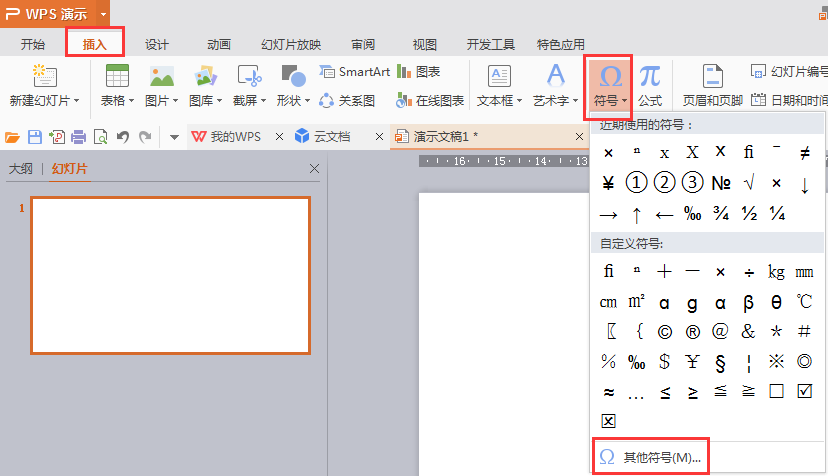Insert the checked box ☑ symbol
This screenshot has width=828, height=476.
tap(805, 391)
